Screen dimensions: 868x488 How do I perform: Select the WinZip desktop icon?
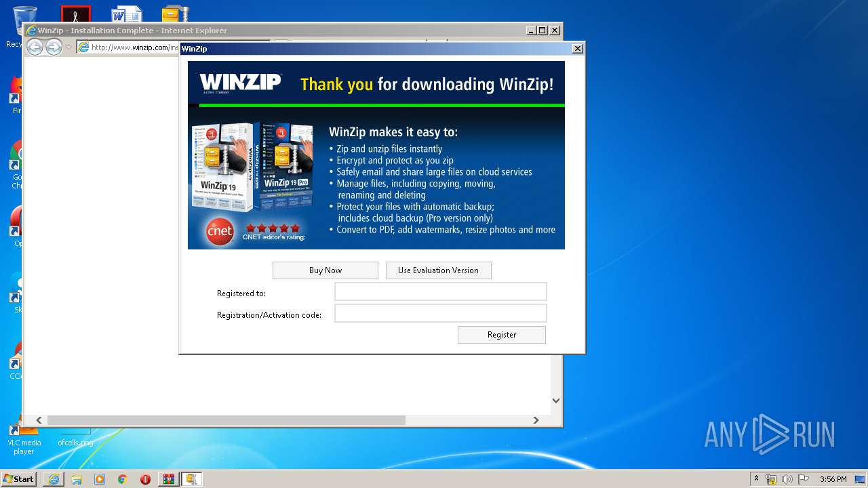(175, 14)
